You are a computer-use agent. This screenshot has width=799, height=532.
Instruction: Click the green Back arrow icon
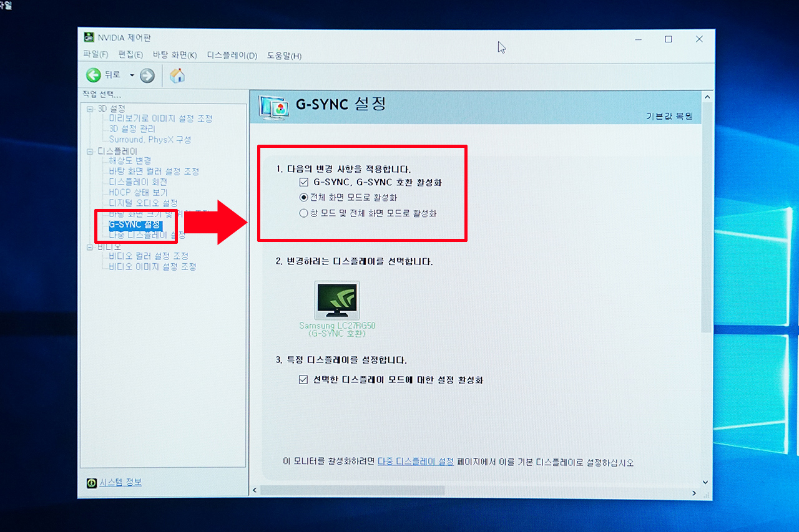(x=94, y=75)
